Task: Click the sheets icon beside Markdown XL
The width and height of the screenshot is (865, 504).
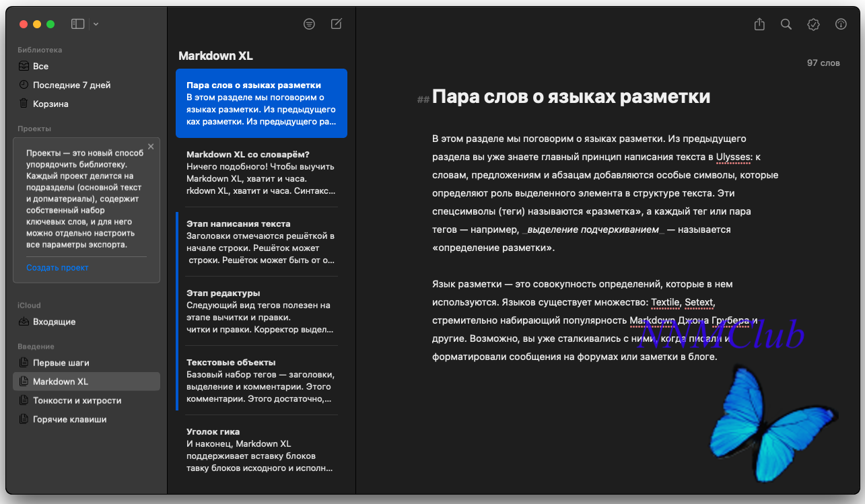Action: (24, 382)
